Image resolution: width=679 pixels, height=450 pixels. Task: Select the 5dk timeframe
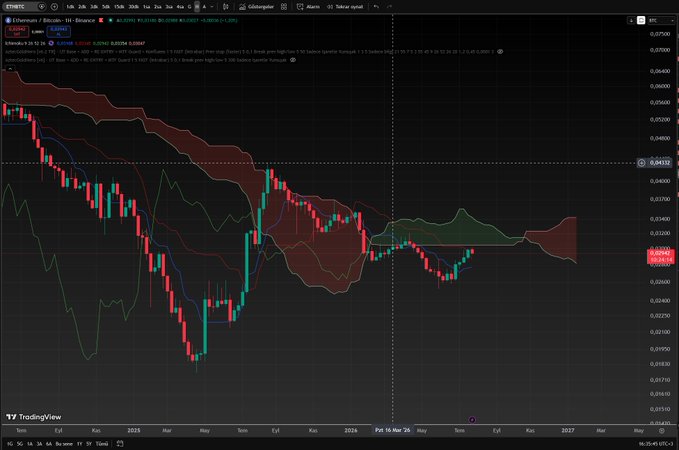tap(106, 7)
